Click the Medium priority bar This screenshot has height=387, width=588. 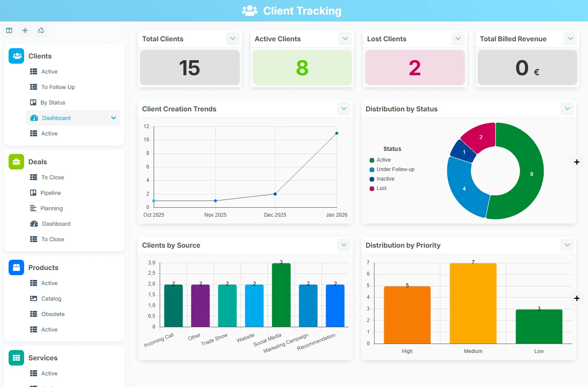pos(473,303)
